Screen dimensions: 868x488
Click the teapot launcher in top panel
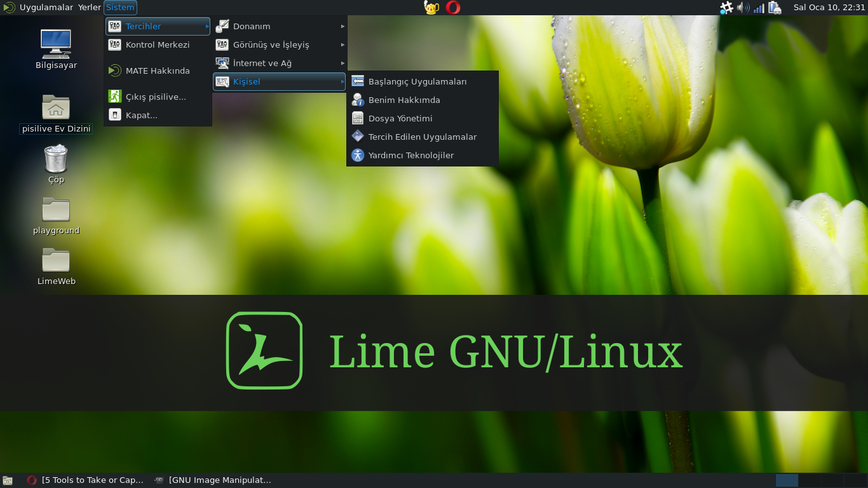431,8
